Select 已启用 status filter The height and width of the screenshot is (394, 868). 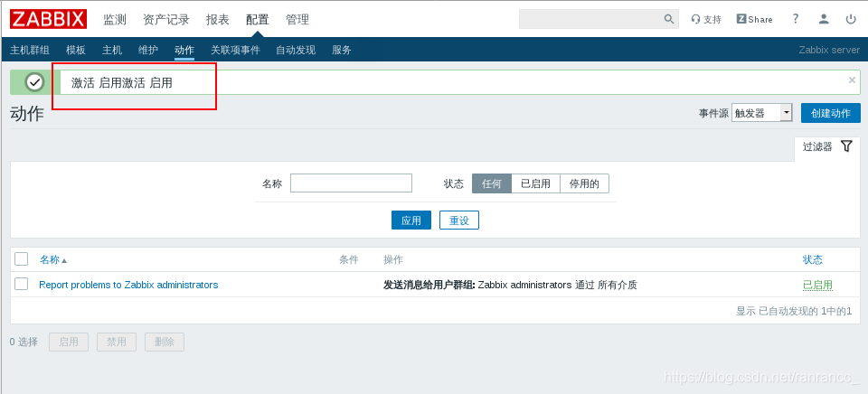(536, 183)
